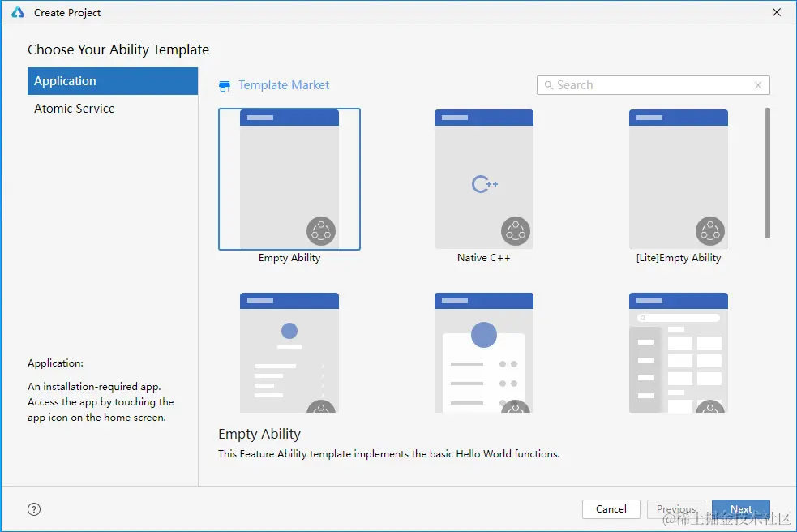Click the HarmonyOS badge on the [Lite]Empty Ability template
The width and height of the screenshot is (797, 532).
pos(710,231)
